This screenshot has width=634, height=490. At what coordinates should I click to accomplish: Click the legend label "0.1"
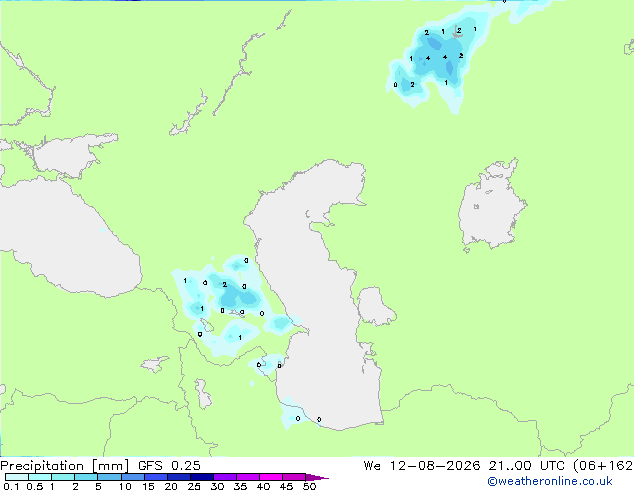[x=12, y=486]
